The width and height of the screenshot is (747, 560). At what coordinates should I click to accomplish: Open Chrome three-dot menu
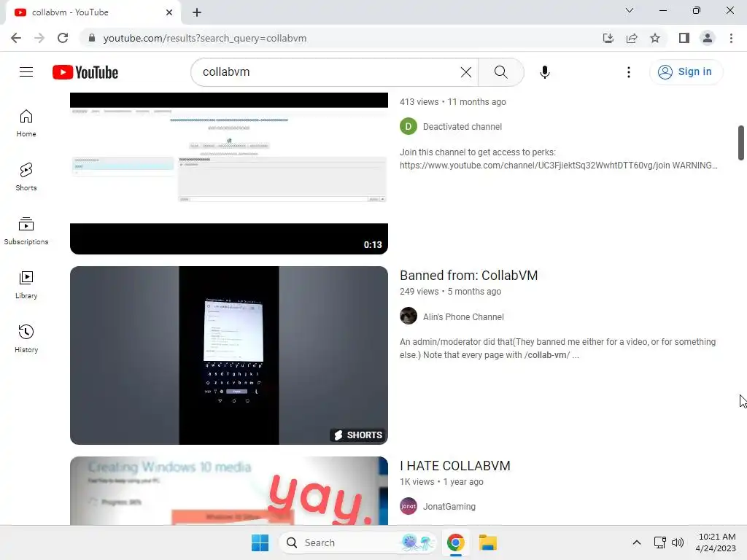[731, 38]
